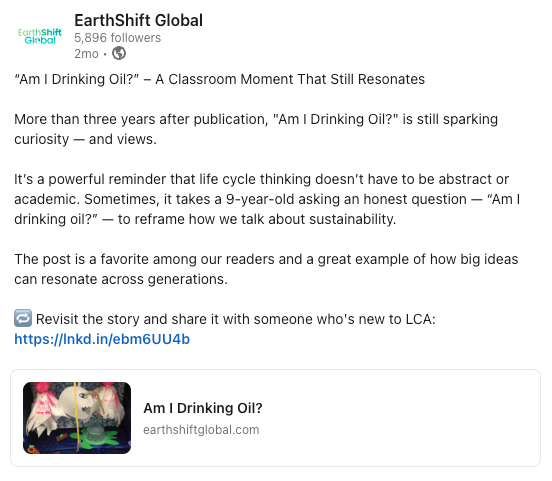
Task: Click the EarthShift Global logo avatar
Action: click(40, 36)
